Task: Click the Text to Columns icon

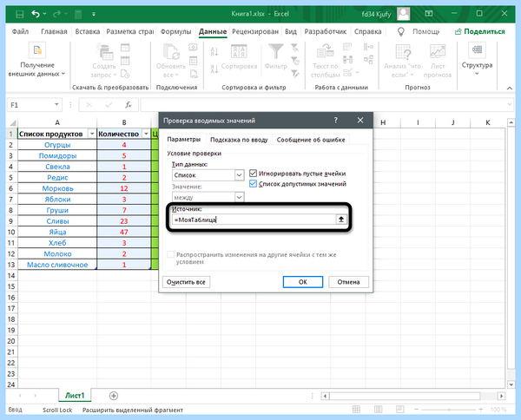Action: (x=326, y=50)
